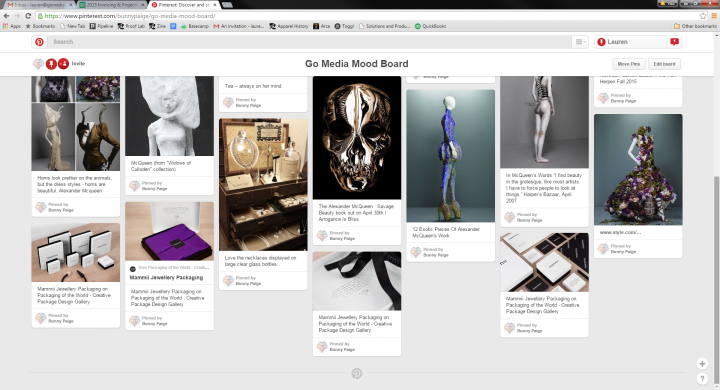
Task: Open the New Tab bookmark
Action: click(x=73, y=26)
